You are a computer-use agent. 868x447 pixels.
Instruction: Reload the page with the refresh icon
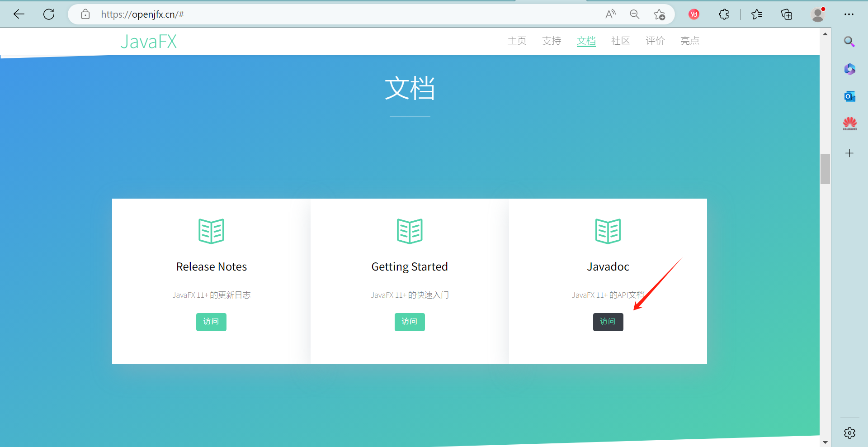pos(49,14)
